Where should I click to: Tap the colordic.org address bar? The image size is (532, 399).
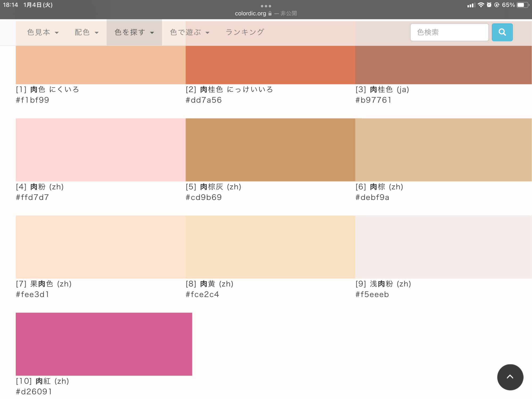[250, 13]
